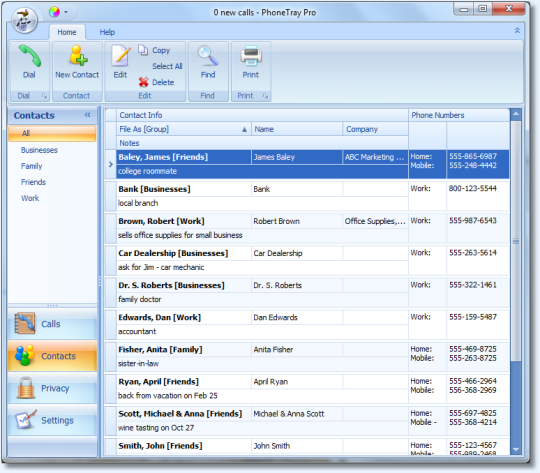Click the New Contact person icon
540x473 pixels.
(x=78, y=55)
